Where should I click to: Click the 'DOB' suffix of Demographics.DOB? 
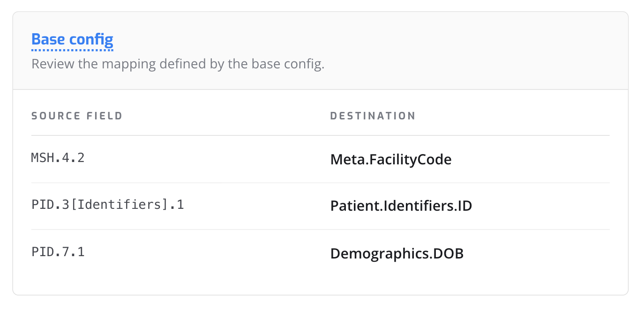coord(448,253)
